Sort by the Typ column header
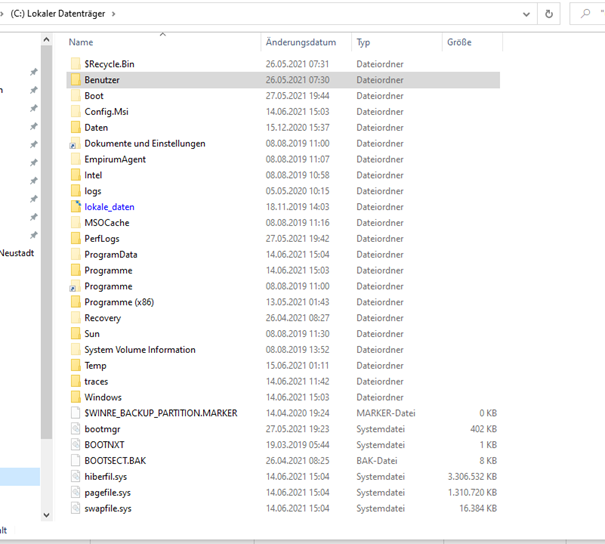 coord(363,42)
